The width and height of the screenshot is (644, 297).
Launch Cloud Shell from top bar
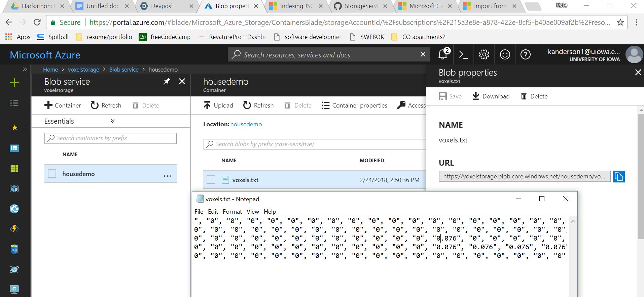464,54
